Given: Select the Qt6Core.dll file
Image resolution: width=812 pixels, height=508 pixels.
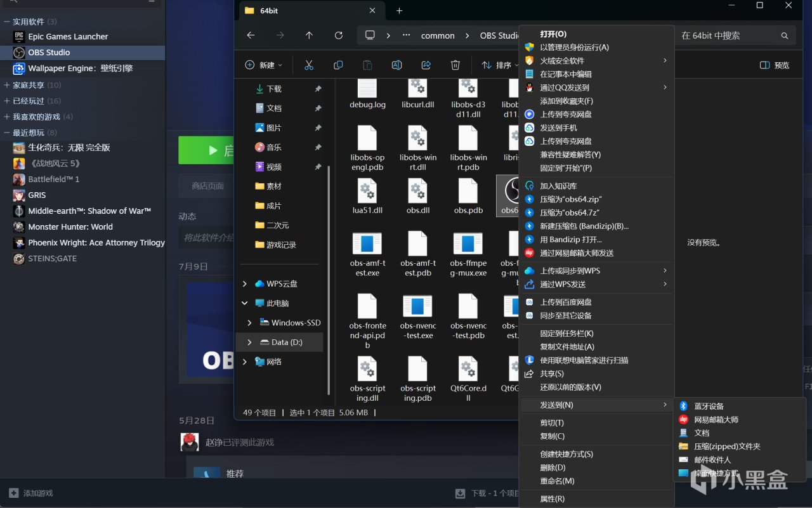Looking at the screenshot, I should tap(468, 379).
